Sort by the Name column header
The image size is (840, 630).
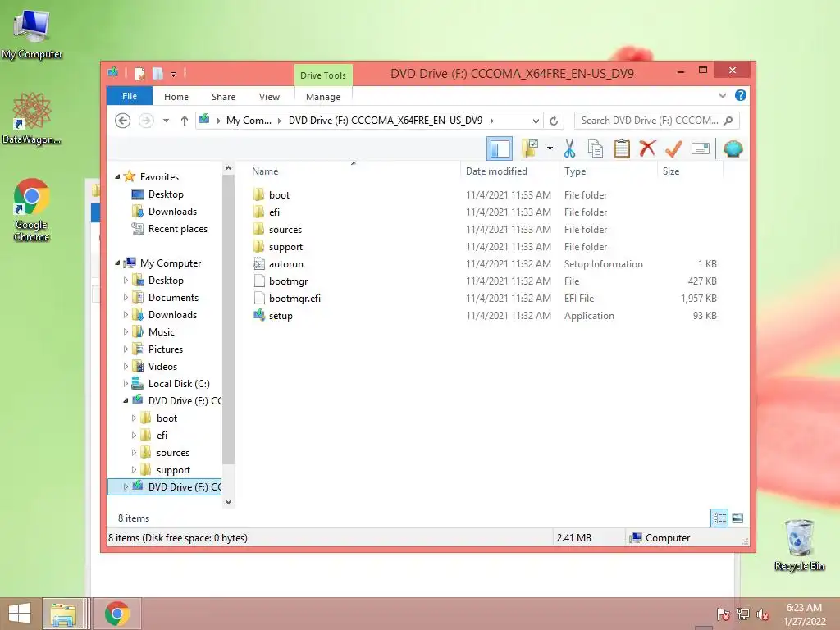(265, 171)
